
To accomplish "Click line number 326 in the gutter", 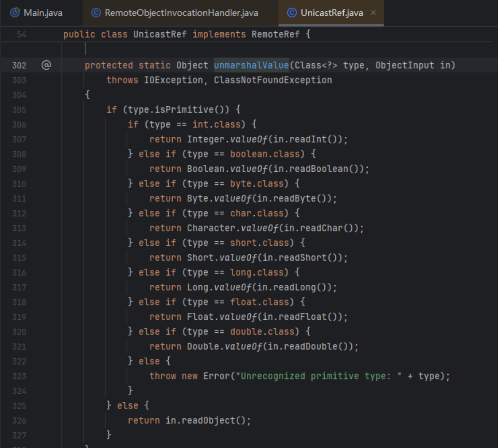I will [x=19, y=421].
